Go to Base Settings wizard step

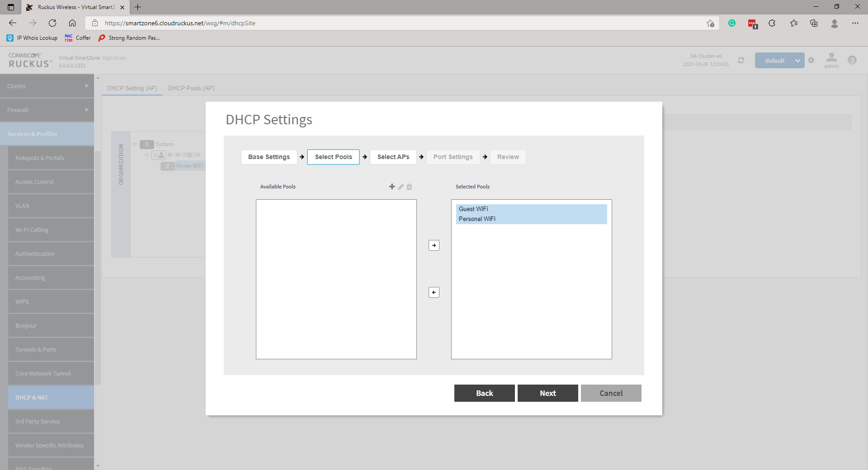tap(269, 157)
